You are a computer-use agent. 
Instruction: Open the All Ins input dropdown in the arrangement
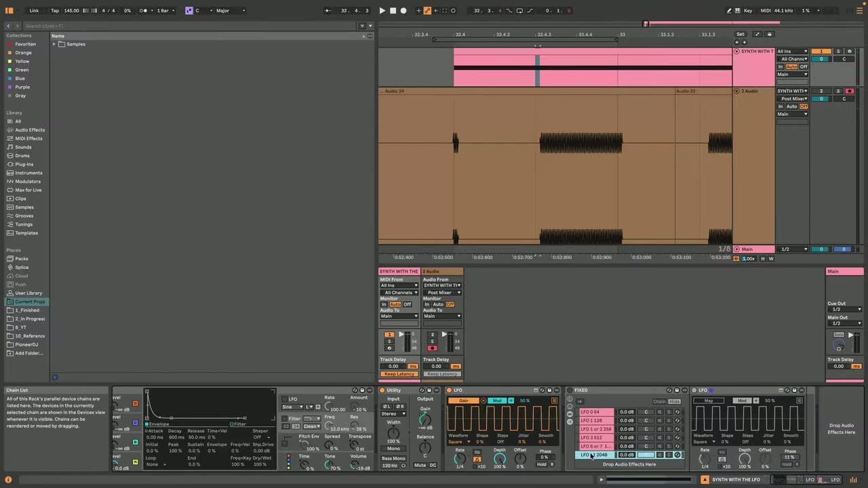pos(792,52)
